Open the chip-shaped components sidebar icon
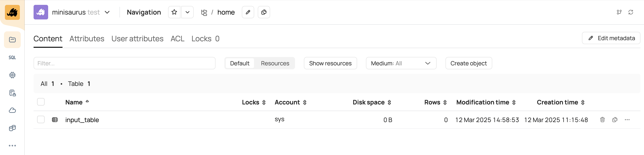 pyautogui.click(x=12, y=75)
